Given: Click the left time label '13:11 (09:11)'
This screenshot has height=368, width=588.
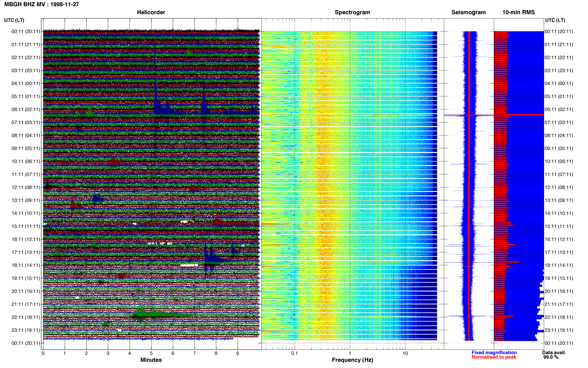Looking at the screenshot, I should pyautogui.click(x=26, y=200).
